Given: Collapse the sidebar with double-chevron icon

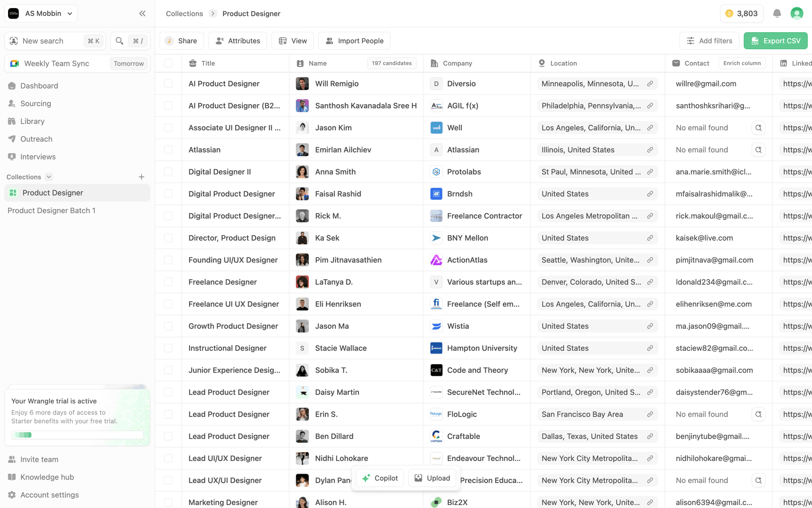Looking at the screenshot, I should (x=143, y=14).
